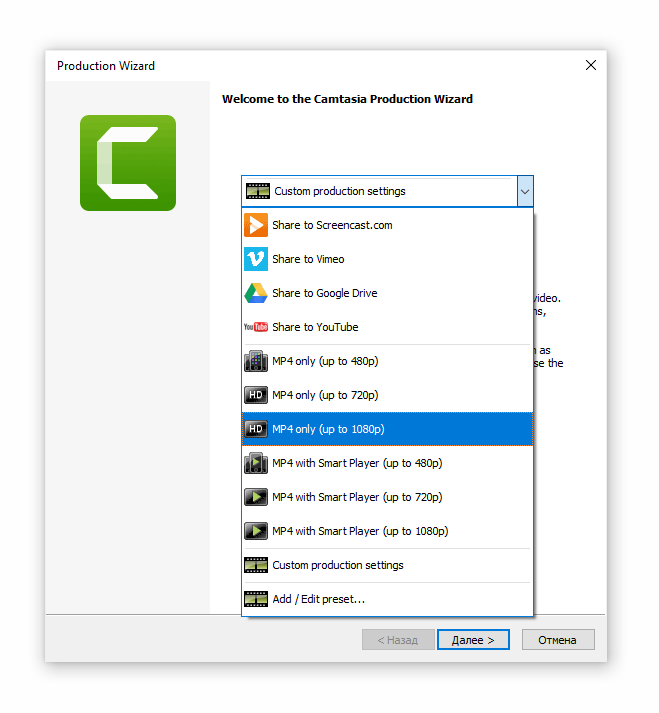Viewport: 659px width, 713px height.
Task: Click the filmstrip icon in the combo box field
Action: click(x=258, y=191)
